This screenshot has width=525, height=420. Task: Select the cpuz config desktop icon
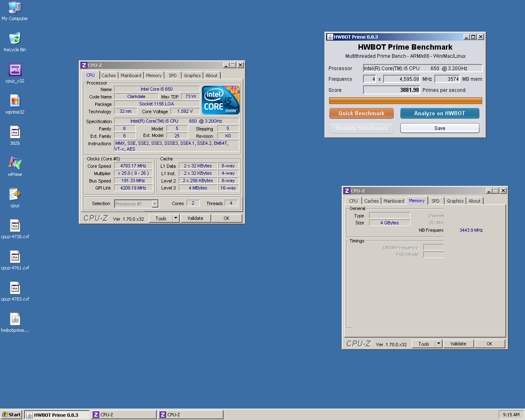(x=15, y=198)
